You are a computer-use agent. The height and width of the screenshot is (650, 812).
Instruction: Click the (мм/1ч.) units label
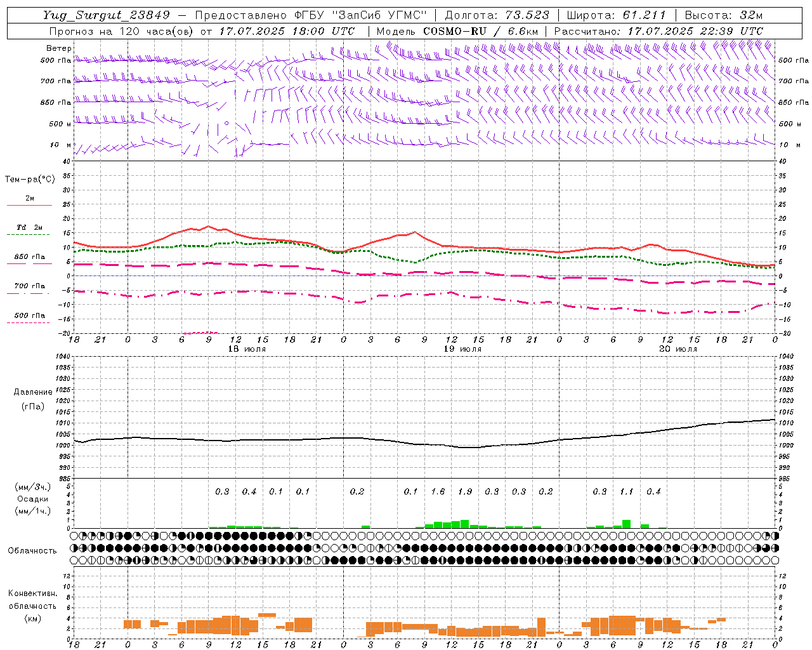tap(32, 511)
